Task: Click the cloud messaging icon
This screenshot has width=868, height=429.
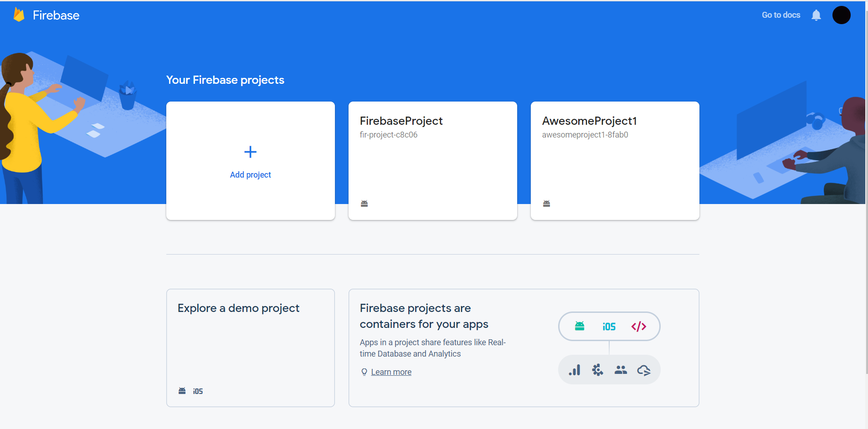Action: tap(644, 370)
